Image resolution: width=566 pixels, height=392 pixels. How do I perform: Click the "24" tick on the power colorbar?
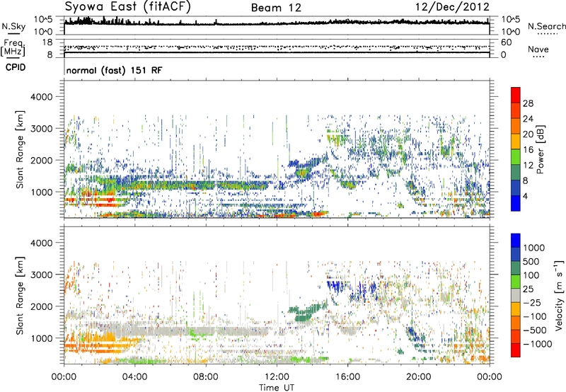tap(528, 119)
